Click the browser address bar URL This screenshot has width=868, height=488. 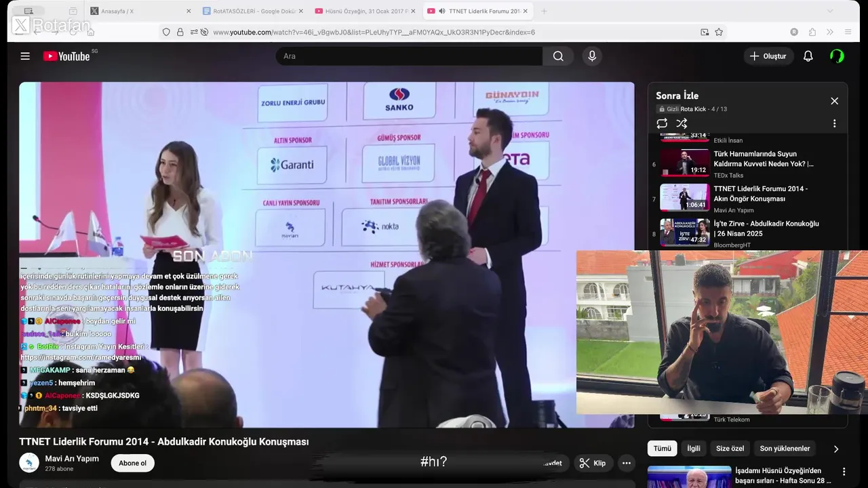click(x=374, y=32)
